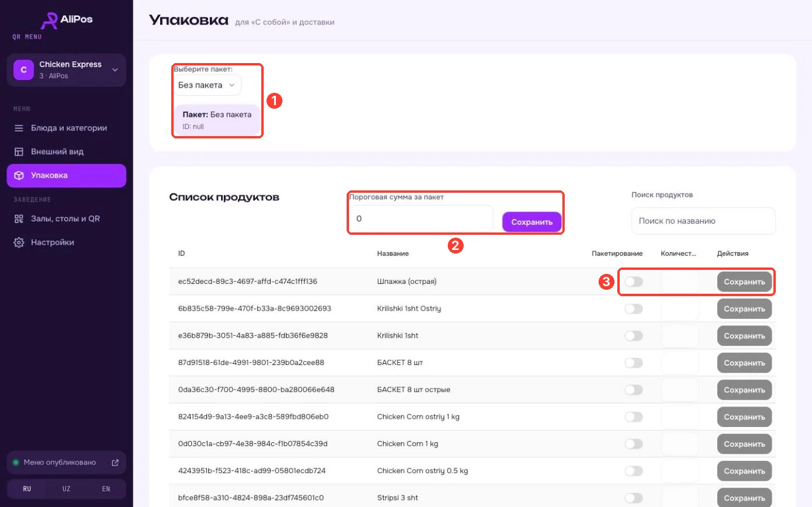Toggle packaging for Шпажка (острая)
The image size is (812, 507).
point(634,282)
